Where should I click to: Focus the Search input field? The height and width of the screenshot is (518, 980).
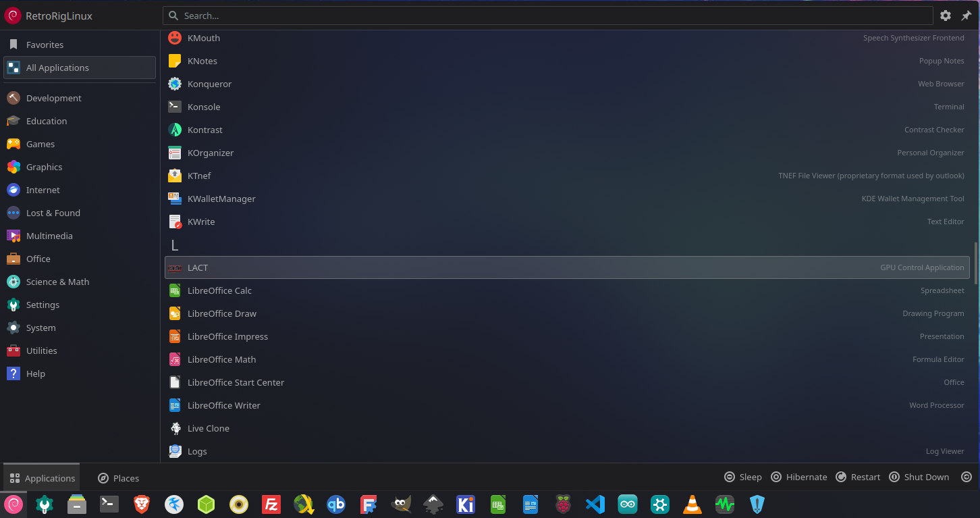547,16
